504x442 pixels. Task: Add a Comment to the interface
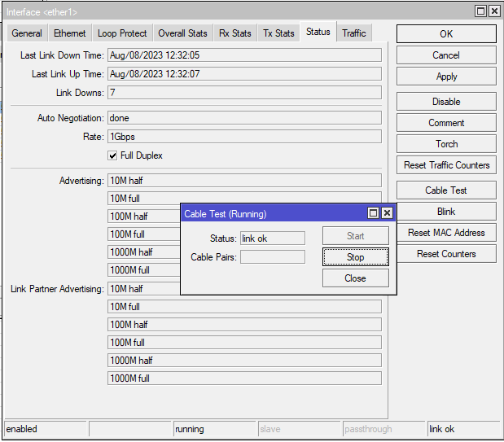coord(446,123)
